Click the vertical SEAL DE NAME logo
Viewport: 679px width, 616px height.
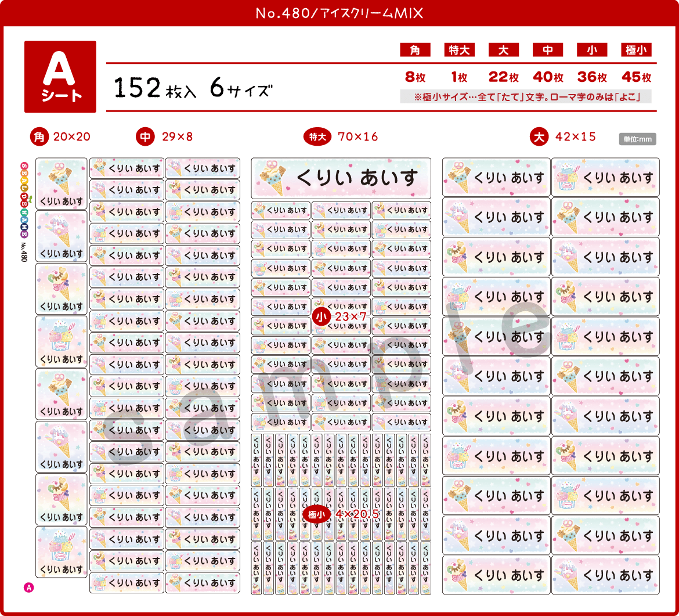pos(24,200)
